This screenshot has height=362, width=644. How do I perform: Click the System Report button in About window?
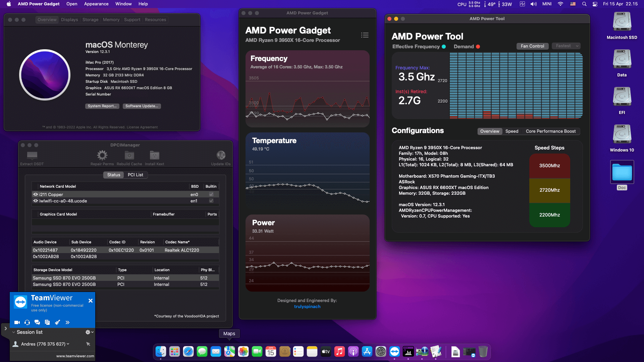click(102, 106)
